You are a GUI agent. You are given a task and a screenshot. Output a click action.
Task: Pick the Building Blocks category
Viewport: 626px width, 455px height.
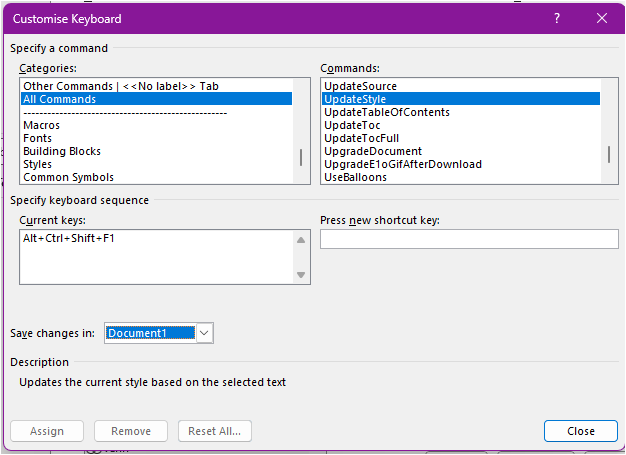click(156, 151)
